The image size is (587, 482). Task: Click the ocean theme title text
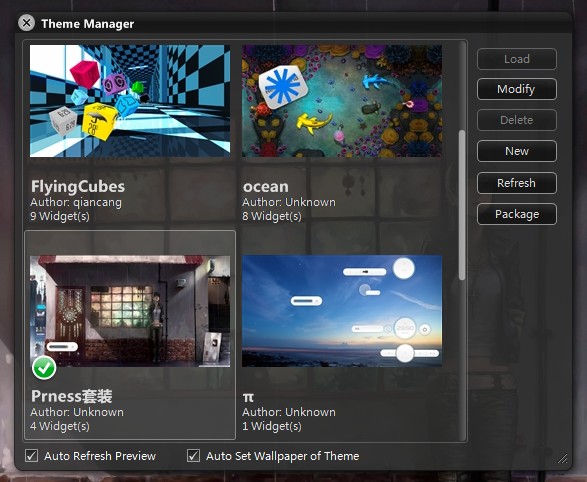265,187
